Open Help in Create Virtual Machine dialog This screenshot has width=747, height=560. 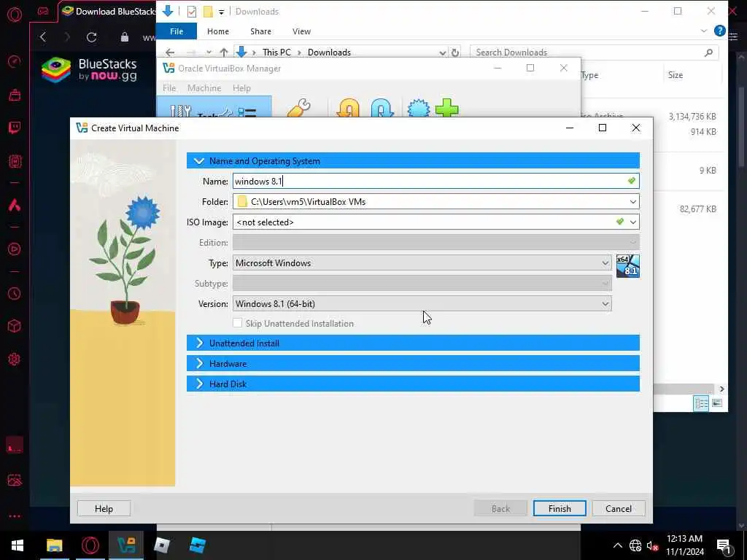104,508
